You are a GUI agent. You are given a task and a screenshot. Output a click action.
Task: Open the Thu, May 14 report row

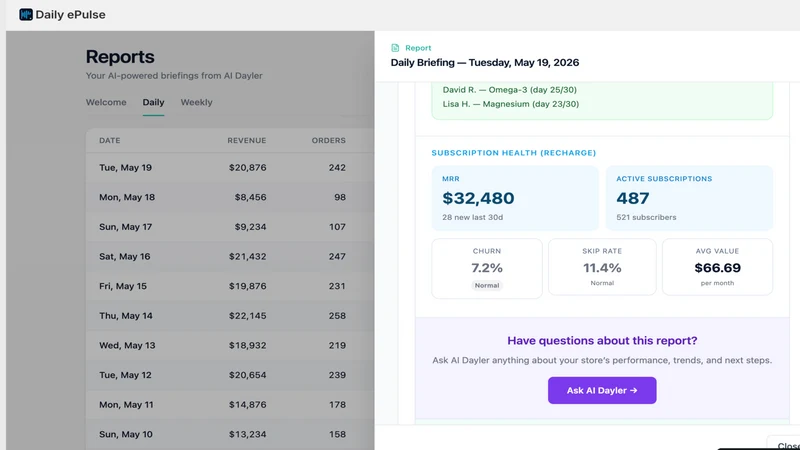[x=230, y=315]
